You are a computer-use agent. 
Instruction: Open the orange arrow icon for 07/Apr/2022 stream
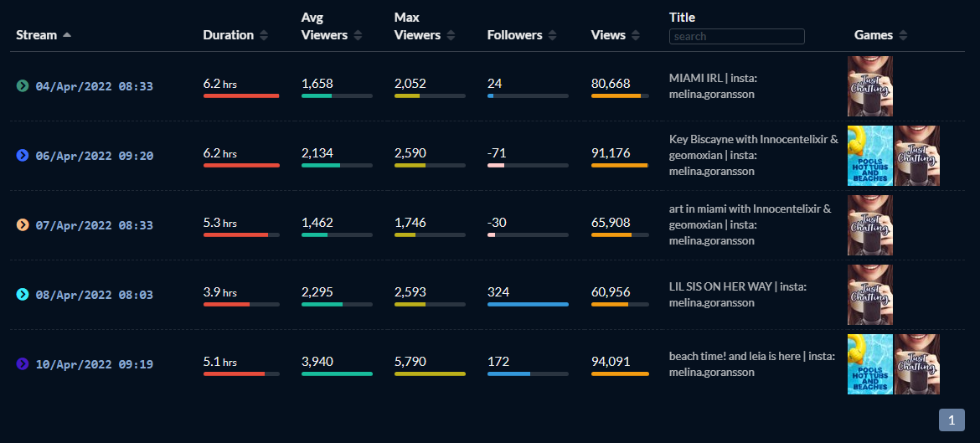click(23, 225)
